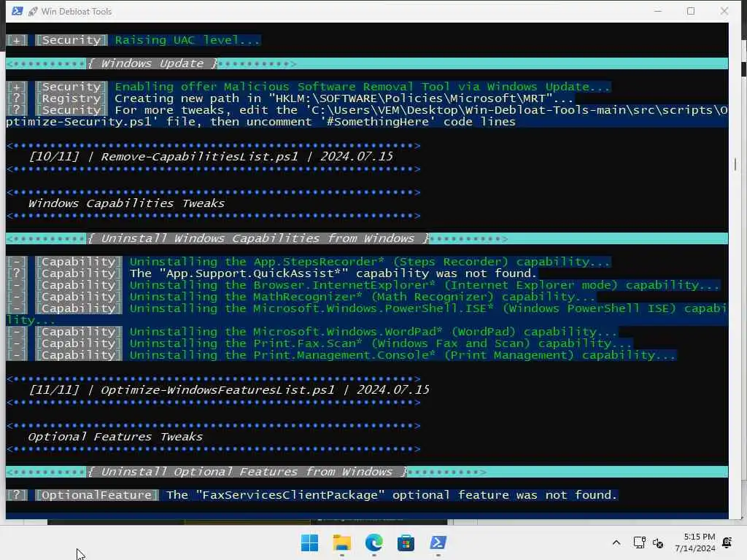
Task: Show hidden system tray icons
Action: [616, 542]
